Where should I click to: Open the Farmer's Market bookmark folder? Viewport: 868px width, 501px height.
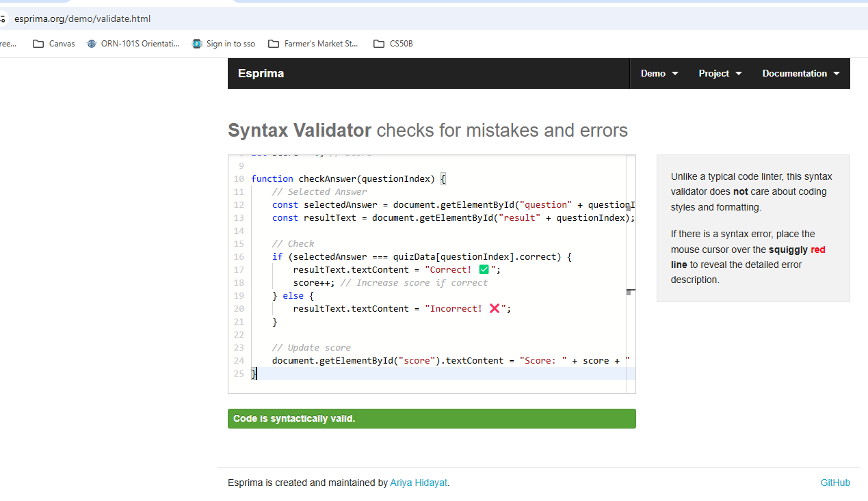point(313,44)
